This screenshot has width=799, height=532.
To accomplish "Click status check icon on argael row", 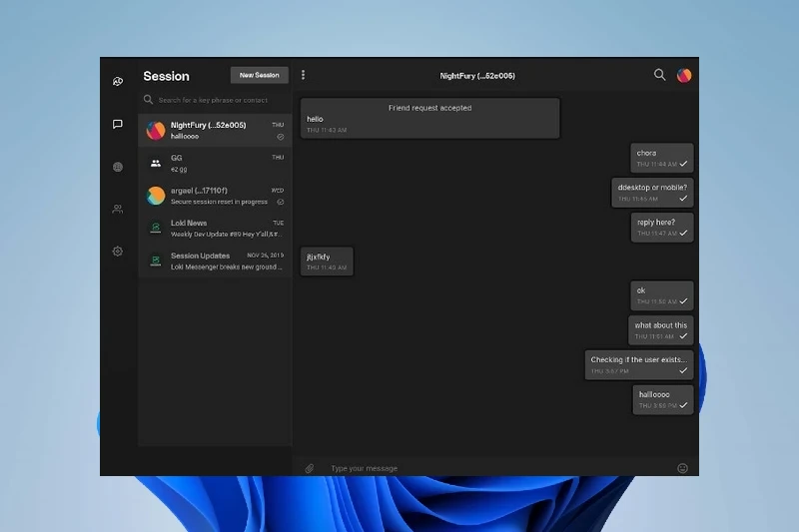I will coord(281,202).
